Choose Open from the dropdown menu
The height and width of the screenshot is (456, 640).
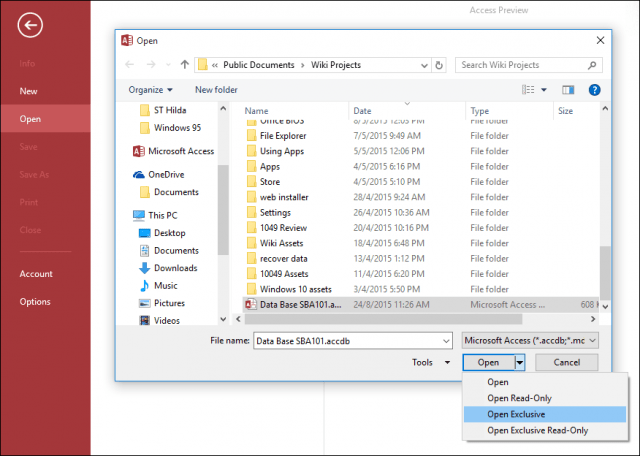click(x=545, y=382)
